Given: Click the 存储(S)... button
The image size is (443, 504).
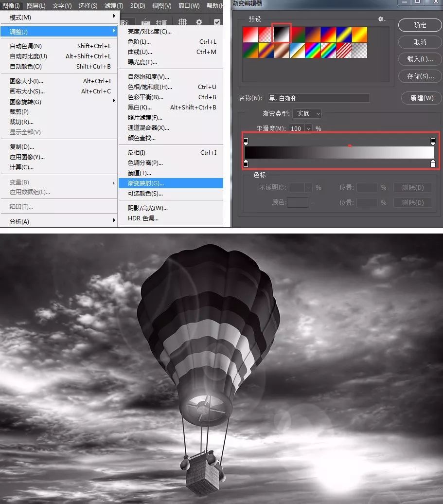Looking at the screenshot, I should (x=420, y=76).
